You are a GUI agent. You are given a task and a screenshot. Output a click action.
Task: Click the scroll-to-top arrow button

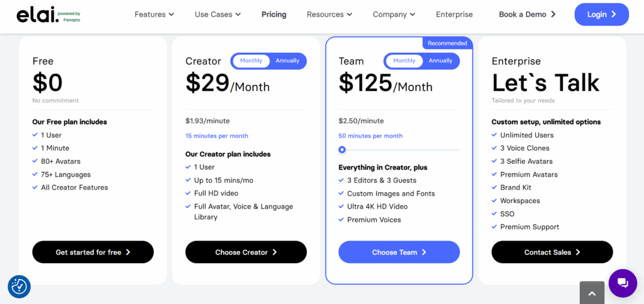[x=592, y=293]
